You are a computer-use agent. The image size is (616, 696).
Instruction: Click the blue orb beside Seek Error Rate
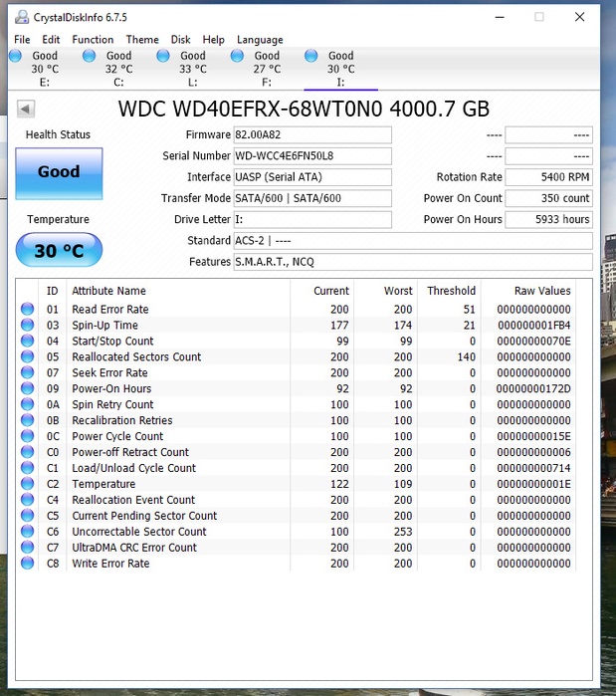tap(28, 372)
